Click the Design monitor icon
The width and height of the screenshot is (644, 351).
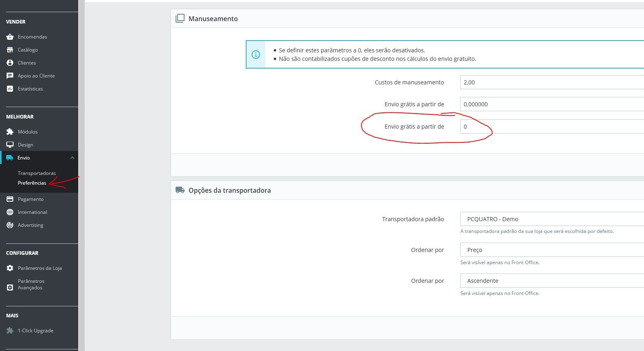[10, 145]
